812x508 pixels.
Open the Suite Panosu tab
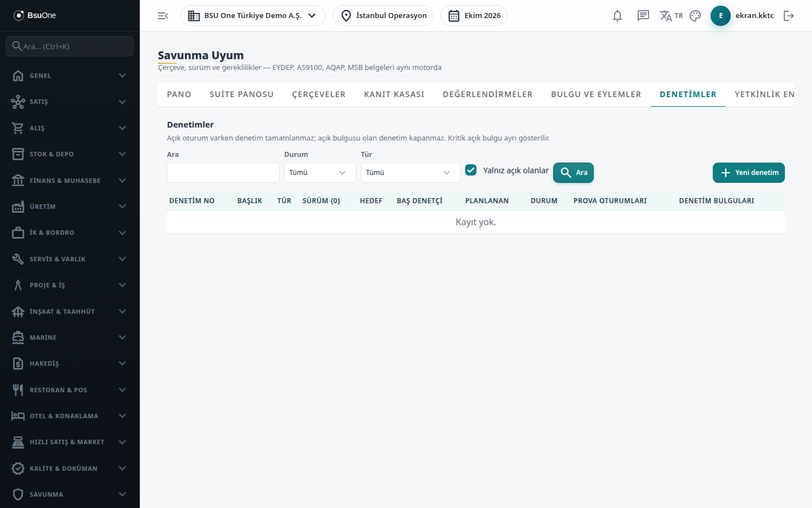[241, 94]
